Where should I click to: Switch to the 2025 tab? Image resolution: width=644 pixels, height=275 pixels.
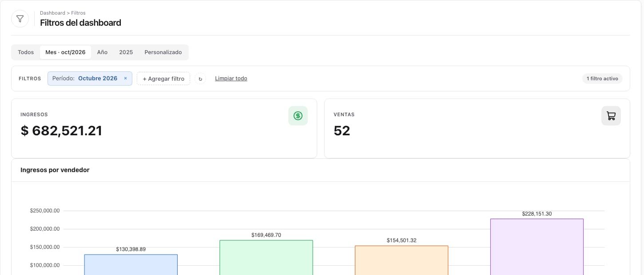pyautogui.click(x=126, y=52)
